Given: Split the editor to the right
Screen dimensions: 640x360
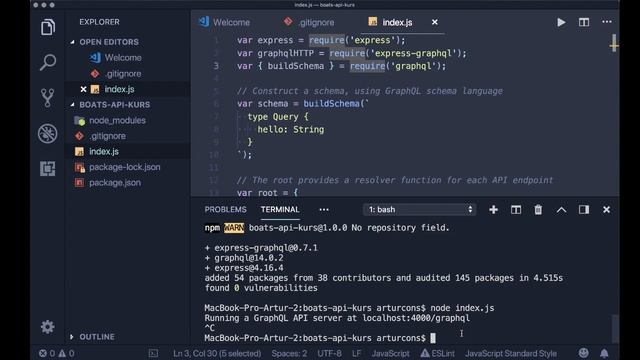Looking at the screenshot, I should click(584, 22).
